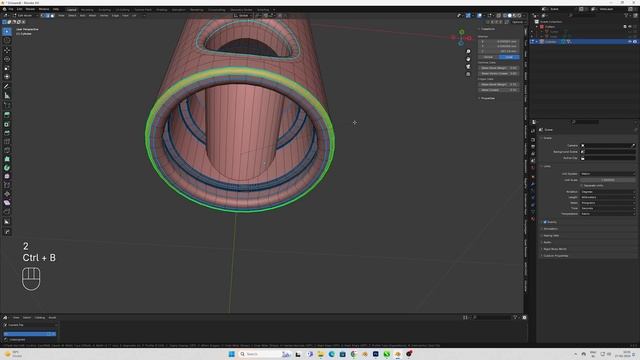Click the scene Camera field
The height and width of the screenshot is (360, 640).
[x=608, y=146]
